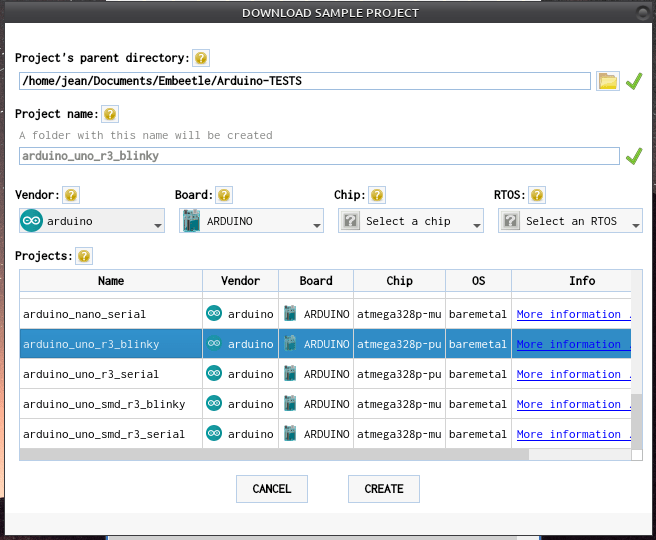Image resolution: width=656 pixels, height=540 pixels.
Task: Open the Select a chip dropdown
Action: coord(411,220)
